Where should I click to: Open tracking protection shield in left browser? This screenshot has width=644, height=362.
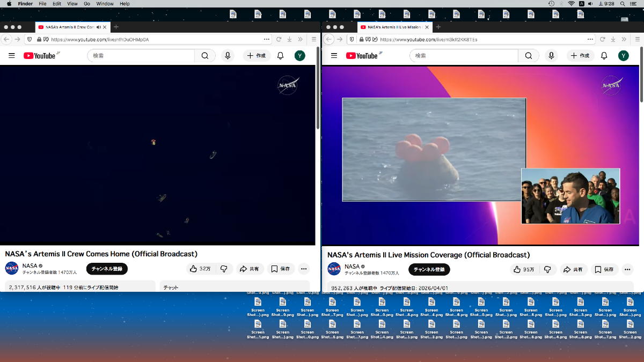point(29,39)
